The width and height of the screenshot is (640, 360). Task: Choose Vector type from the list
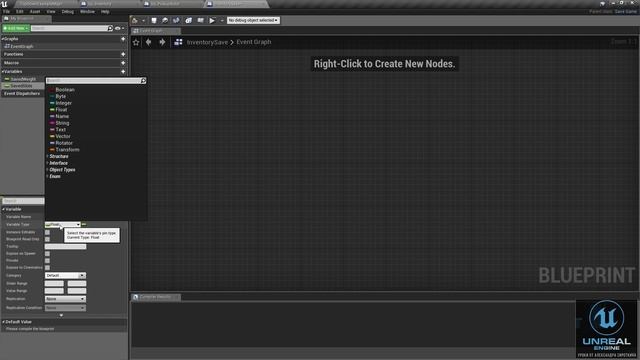63,136
